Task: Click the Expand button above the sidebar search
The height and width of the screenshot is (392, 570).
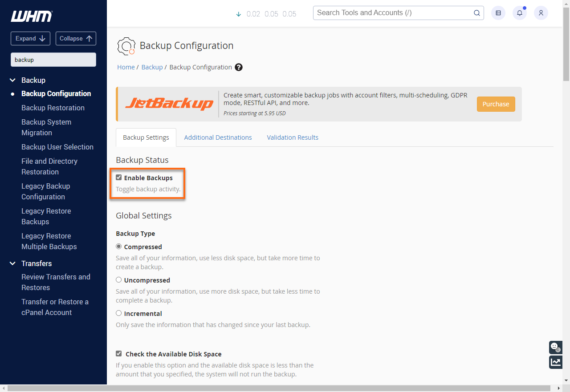Action: point(30,38)
